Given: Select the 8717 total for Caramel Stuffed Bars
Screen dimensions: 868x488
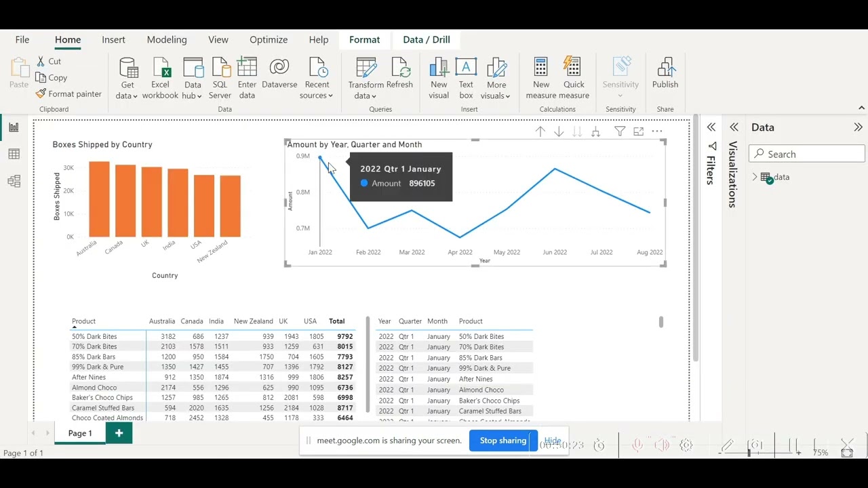Looking at the screenshot, I should tap(345, 408).
